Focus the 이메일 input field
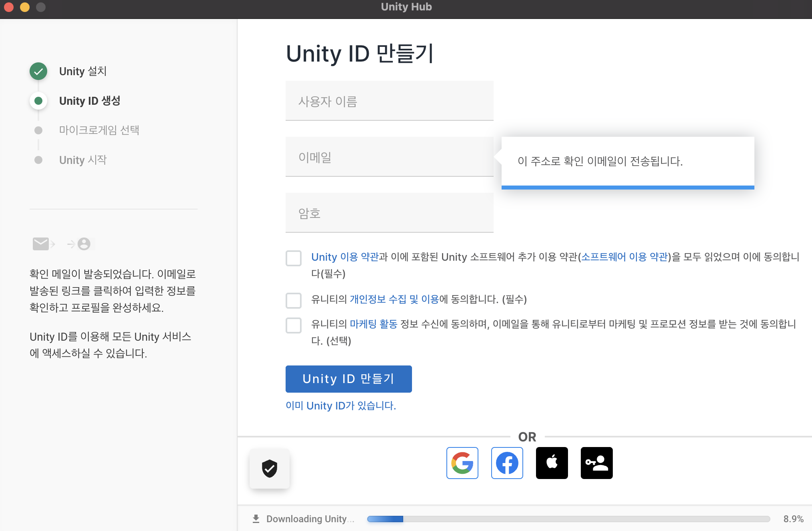This screenshot has height=531, width=812. click(389, 157)
